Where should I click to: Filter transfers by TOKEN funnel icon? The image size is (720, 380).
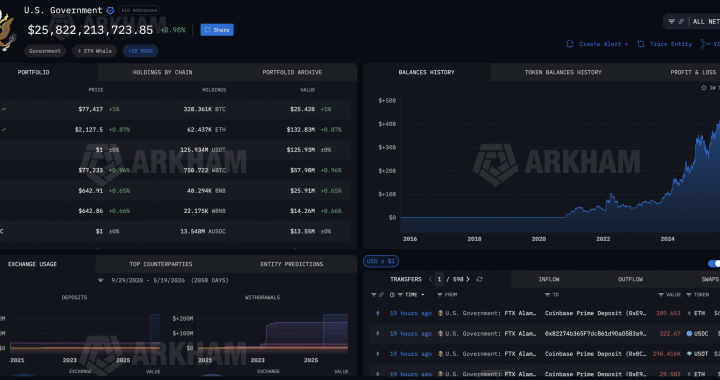click(689, 295)
